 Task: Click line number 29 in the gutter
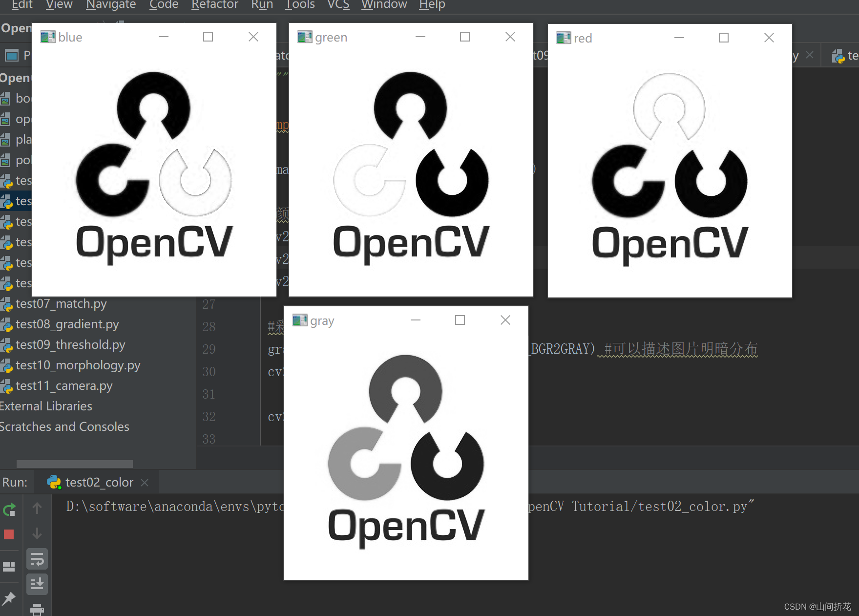coord(209,349)
